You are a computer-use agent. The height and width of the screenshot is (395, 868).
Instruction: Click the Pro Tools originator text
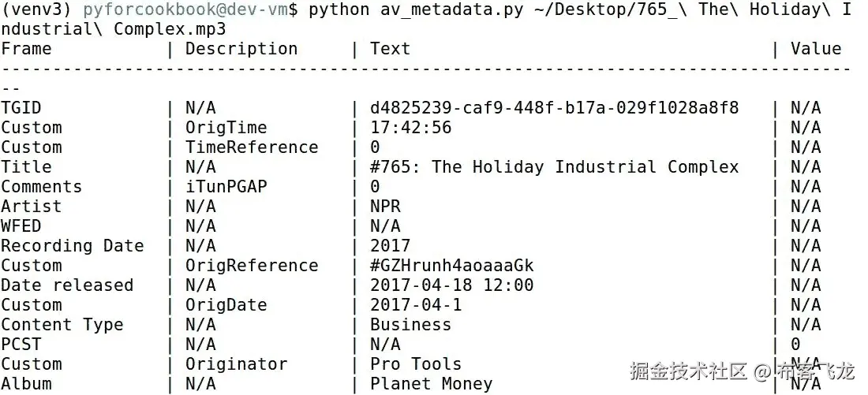416,364
